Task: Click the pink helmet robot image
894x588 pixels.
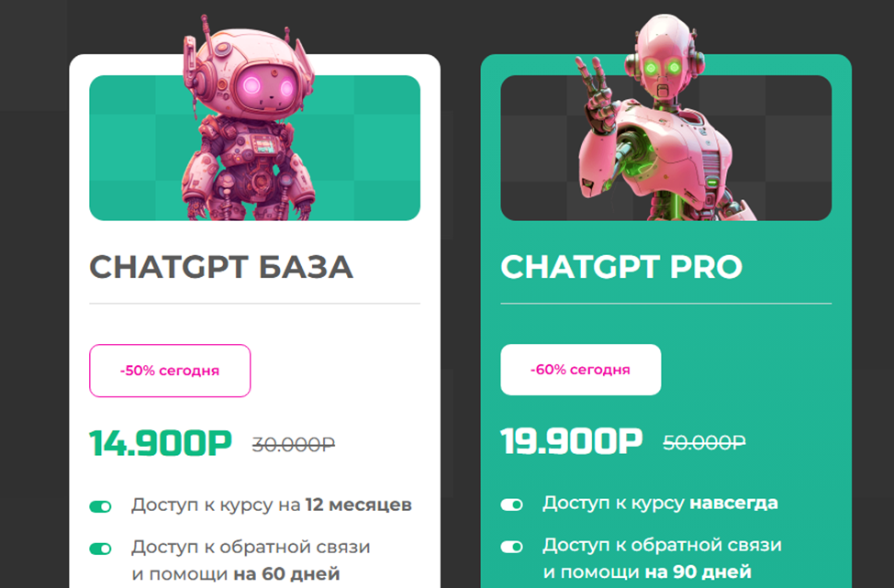Action: (x=249, y=118)
